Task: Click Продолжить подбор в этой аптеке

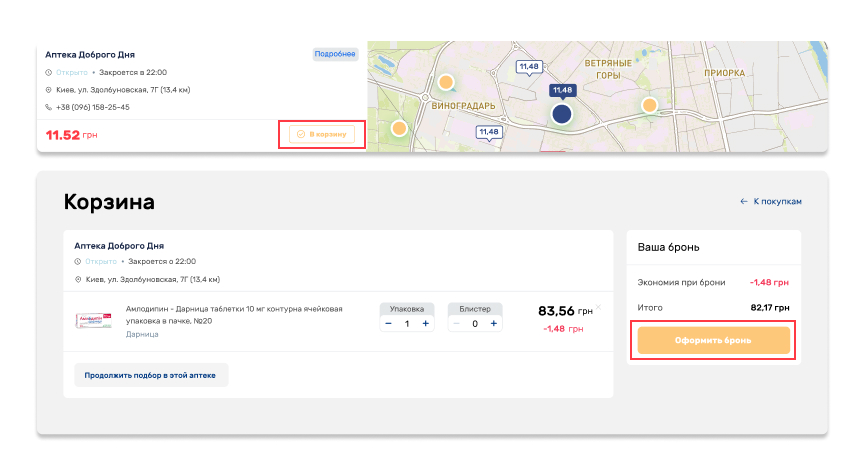Action: pyautogui.click(x=151, y=375)
